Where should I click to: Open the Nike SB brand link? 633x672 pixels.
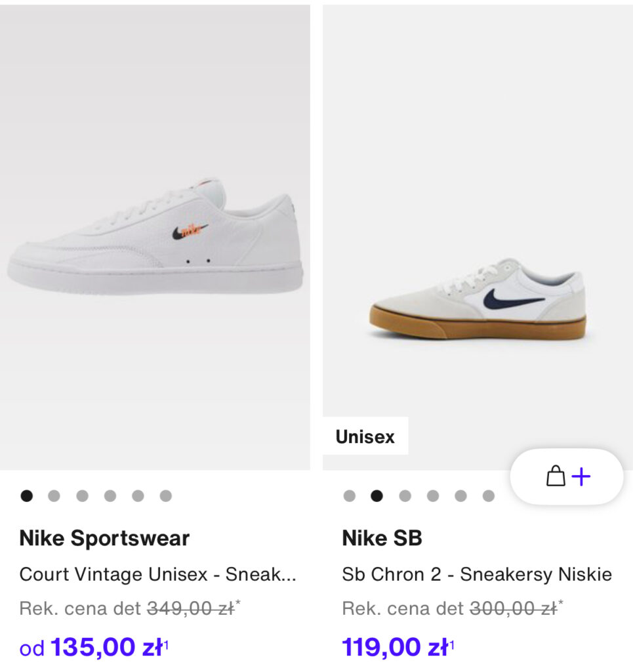[382, 538]
